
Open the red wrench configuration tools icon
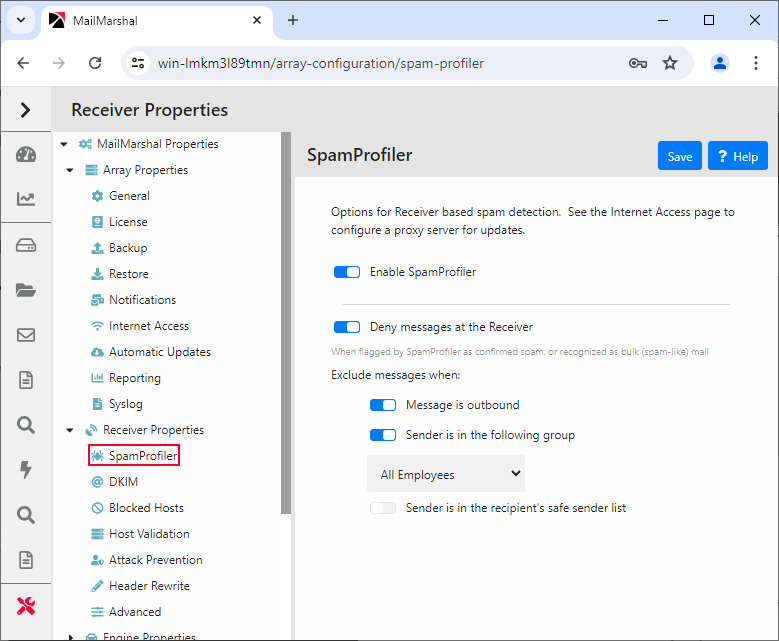(x=26, y=606)
